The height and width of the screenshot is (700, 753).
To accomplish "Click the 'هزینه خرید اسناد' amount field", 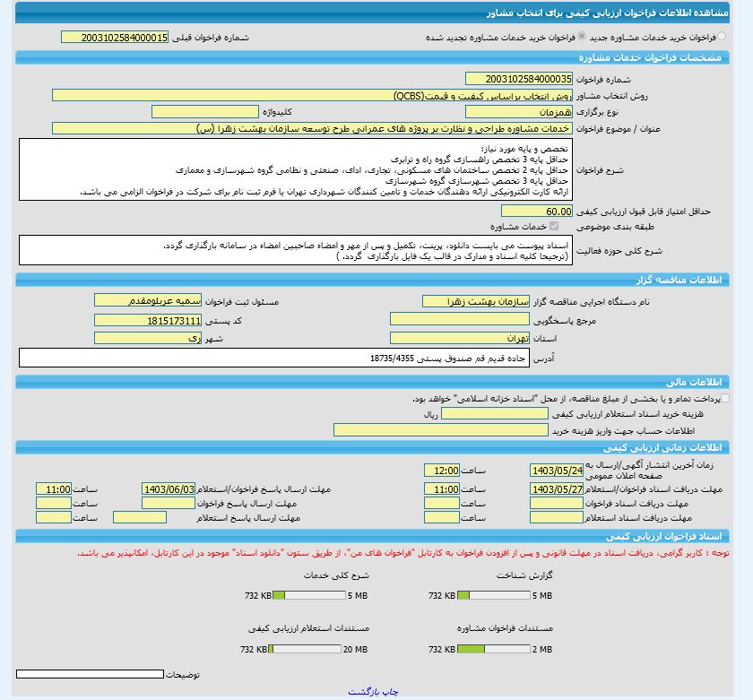I will click(x=488, y=414).
